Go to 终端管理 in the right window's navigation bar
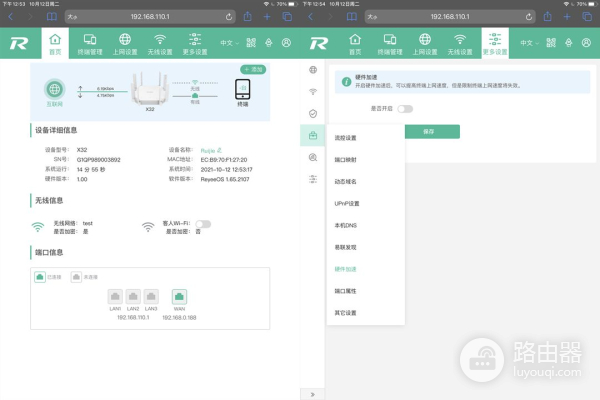600x400 pixels. (x=390, y=44)
